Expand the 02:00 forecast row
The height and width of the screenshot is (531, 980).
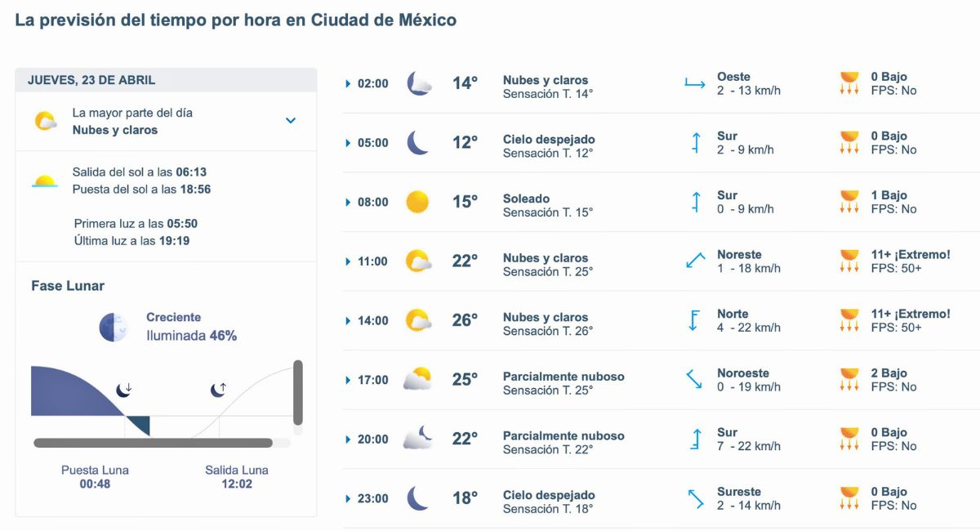click(347, 83)
